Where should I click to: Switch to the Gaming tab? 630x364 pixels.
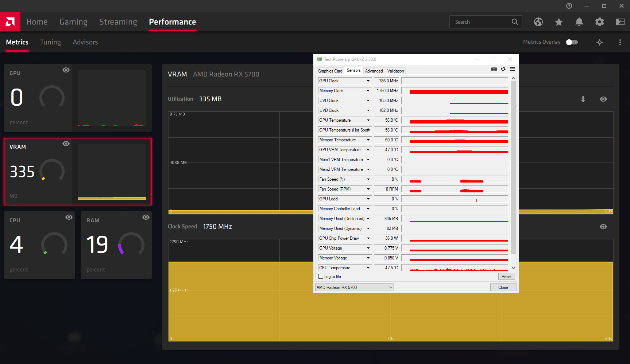[73, 22]
